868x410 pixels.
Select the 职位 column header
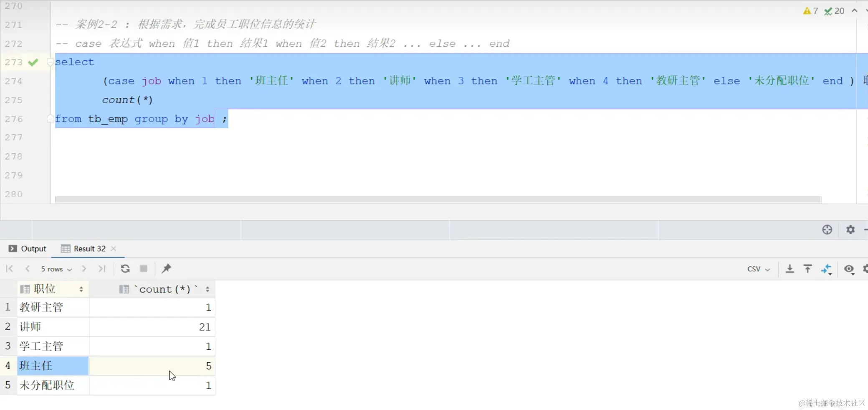coord(53,289)
